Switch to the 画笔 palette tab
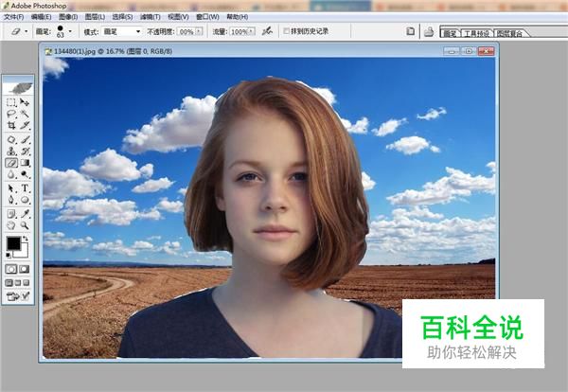The width and height of the screenshot is (568, 392). [x=451, y=34]
